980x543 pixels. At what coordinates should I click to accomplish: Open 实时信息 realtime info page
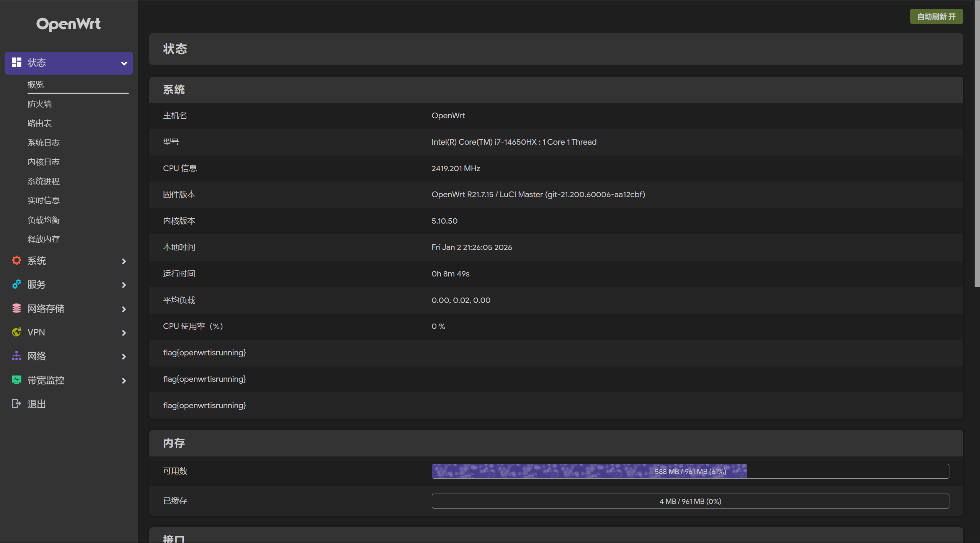tap(43, 200)
